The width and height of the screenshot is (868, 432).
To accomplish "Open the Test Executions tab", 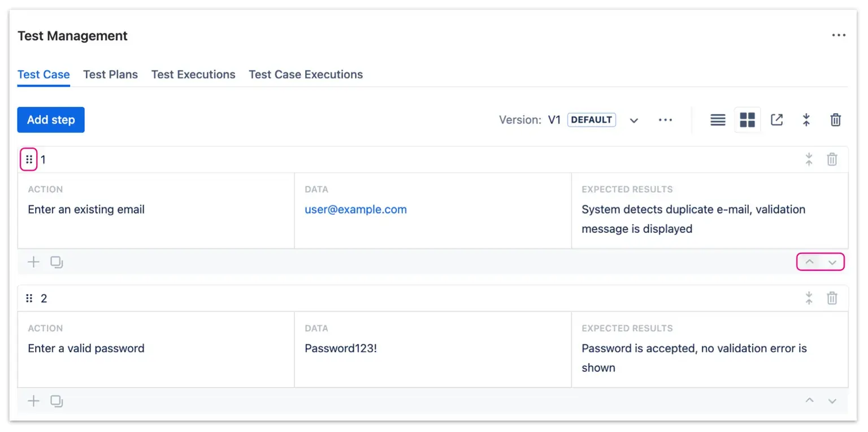I will tap(193, 74).
